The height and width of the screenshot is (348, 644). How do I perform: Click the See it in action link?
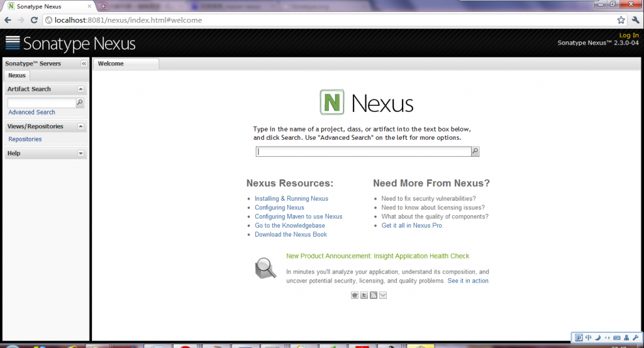coord(468,281)
